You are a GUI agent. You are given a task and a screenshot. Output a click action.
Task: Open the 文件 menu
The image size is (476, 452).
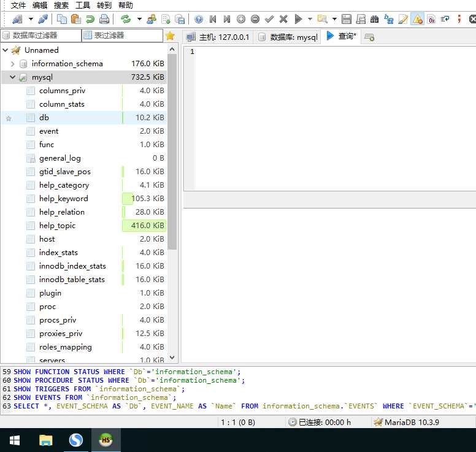(18, 5)
